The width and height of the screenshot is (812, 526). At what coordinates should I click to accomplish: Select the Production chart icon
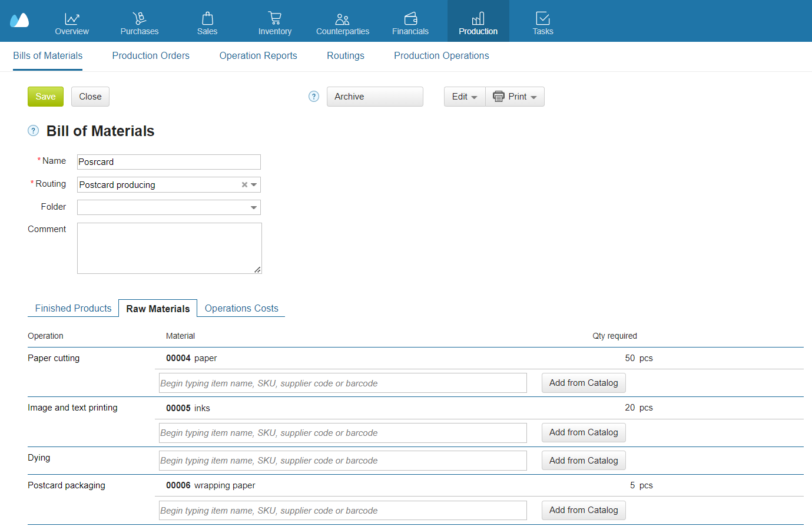(478, 18)
